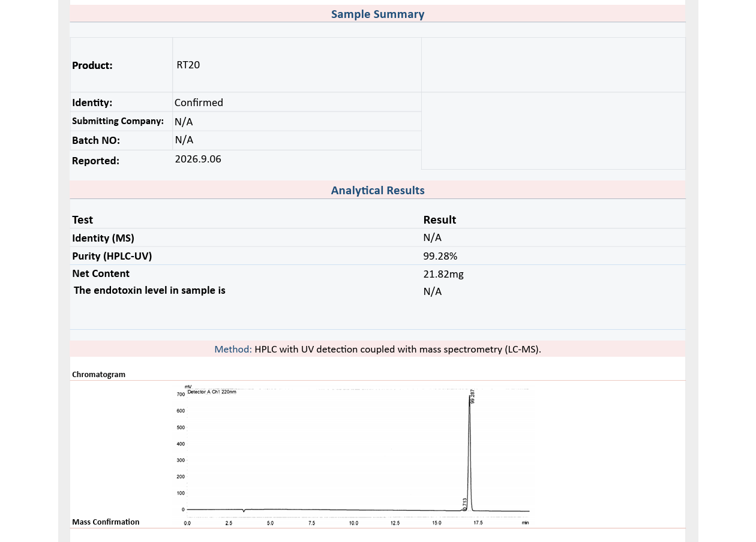
Task: Click the Sample Summary heading
Action: (377, 14)
